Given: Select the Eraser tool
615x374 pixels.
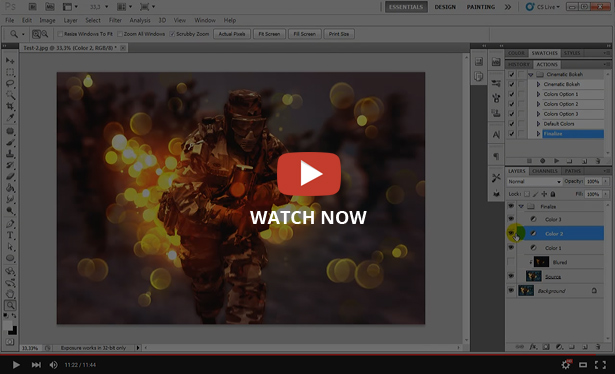Looking at the screenshot, I should (10, 177).
